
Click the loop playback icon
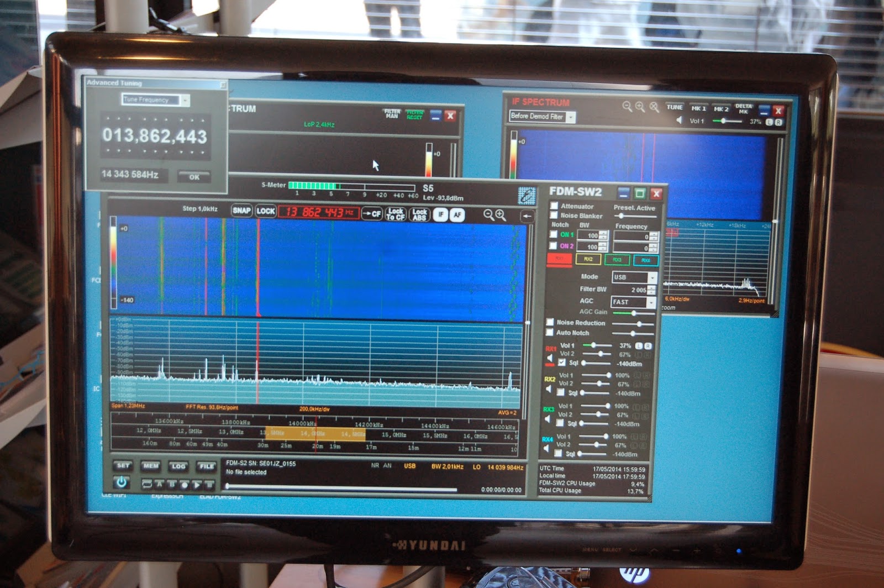[x=147, y=484]
